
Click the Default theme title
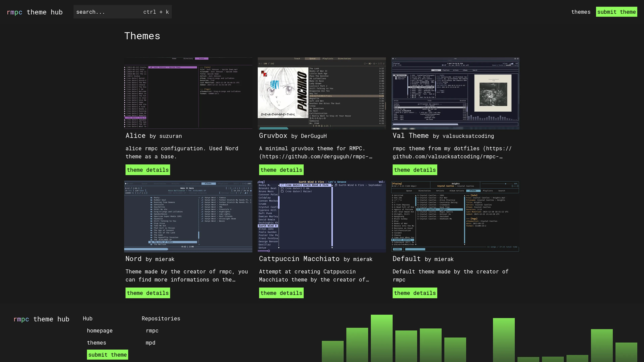(x=407, y=259)
